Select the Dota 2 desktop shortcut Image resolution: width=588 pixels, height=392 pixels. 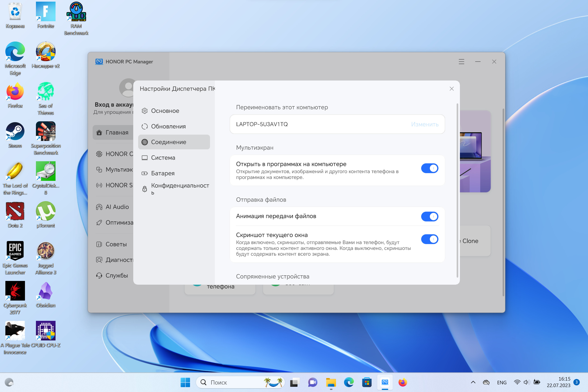[x=15, y=215]
